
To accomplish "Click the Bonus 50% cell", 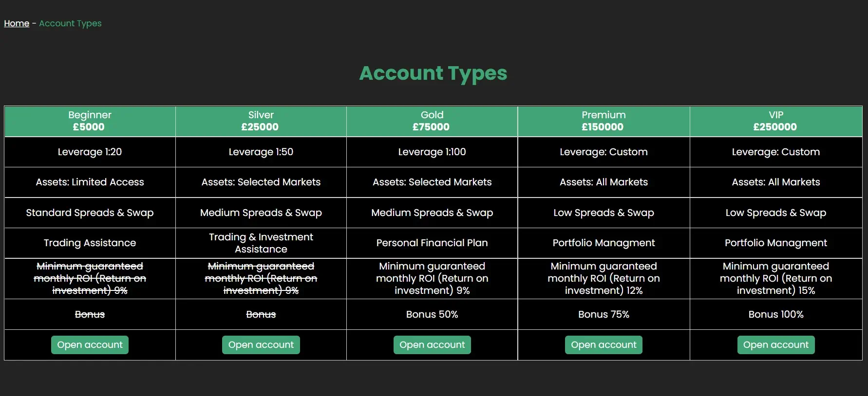I will [x=432, y=314].
